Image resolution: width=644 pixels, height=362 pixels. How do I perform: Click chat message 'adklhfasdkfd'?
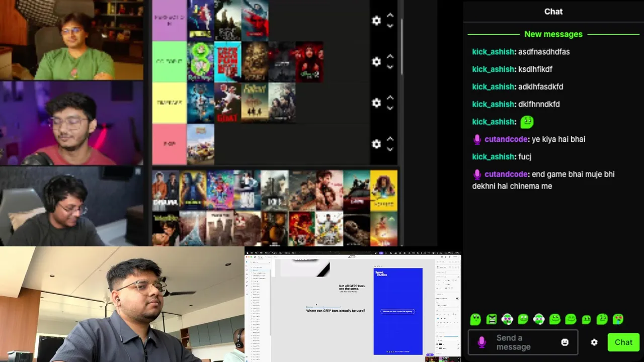pos(541,87)
